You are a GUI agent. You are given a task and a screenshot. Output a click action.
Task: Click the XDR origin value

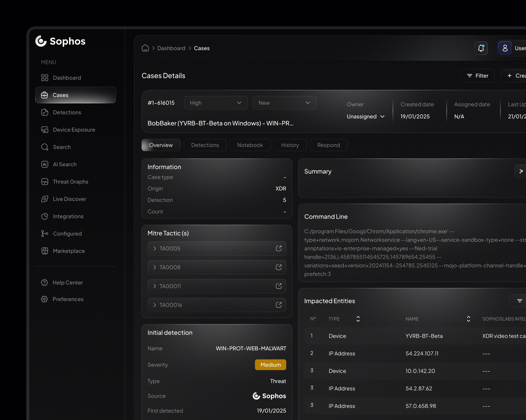click(281, 189)
